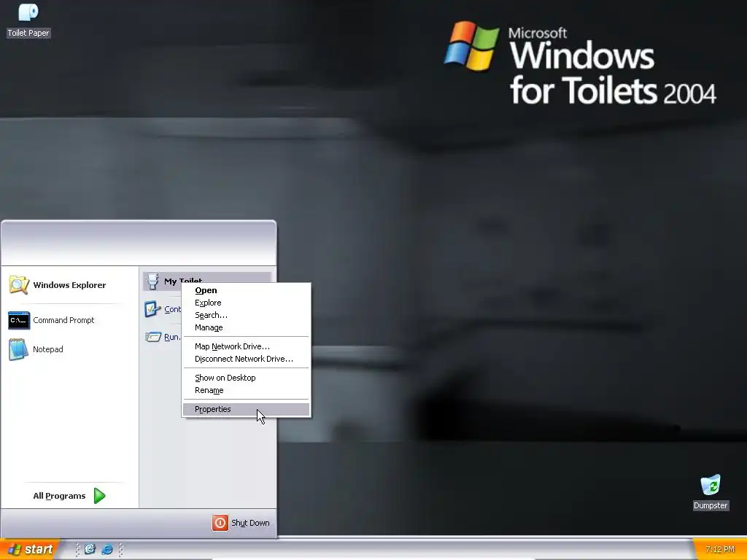Click the Notepad icon in Start menu

point(18,349)
